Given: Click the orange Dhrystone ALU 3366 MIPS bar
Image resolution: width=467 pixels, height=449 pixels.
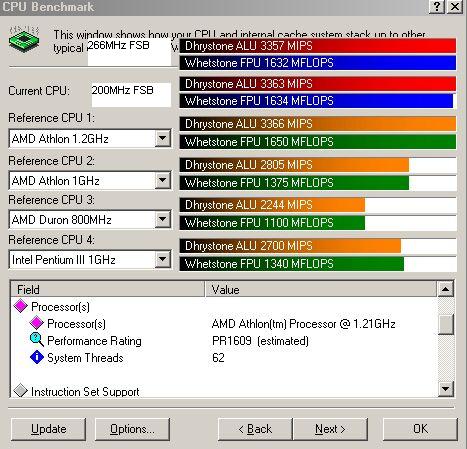Looking at the screenshot, I should click(x=318, y=124).
